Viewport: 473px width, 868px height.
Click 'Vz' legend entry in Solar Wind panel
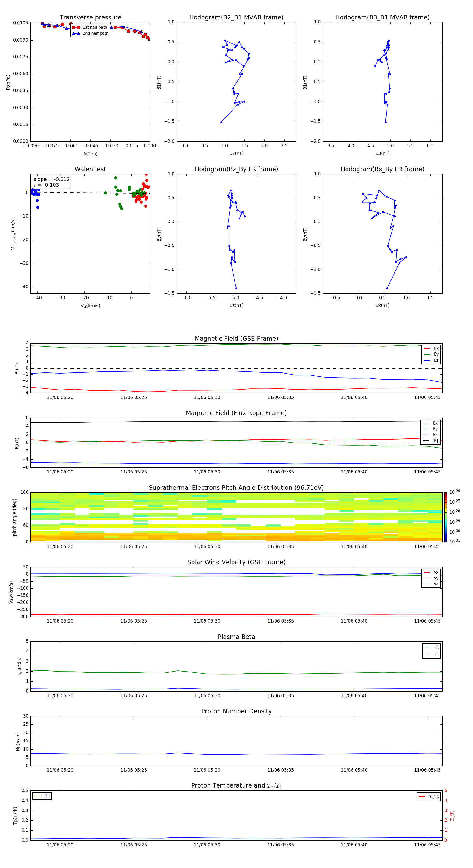(431, 584)
